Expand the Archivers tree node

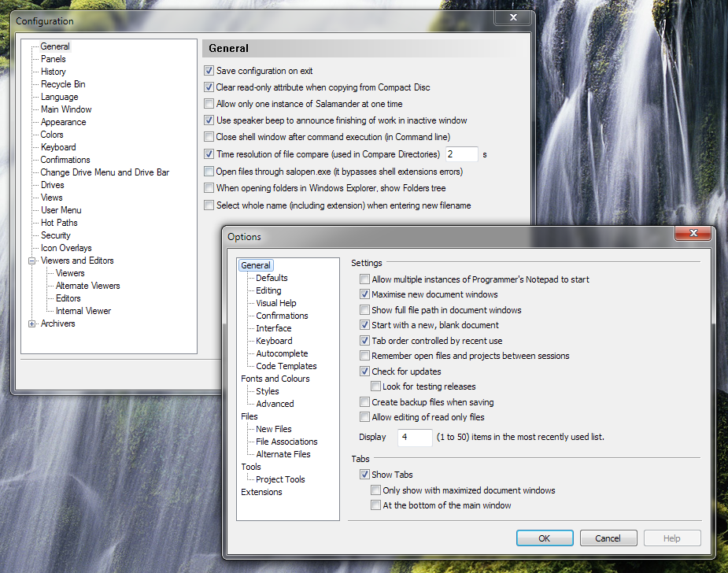coord(32,323)
